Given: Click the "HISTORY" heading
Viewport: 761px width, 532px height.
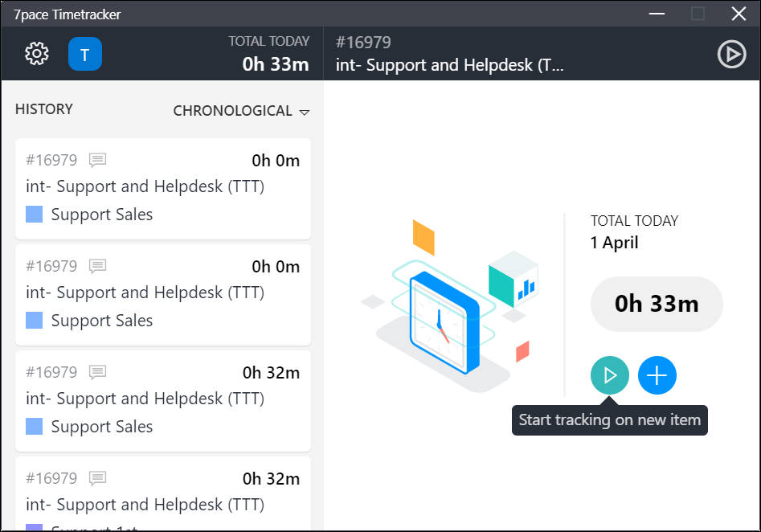Looking at the screenshot, I should (44, 109).
